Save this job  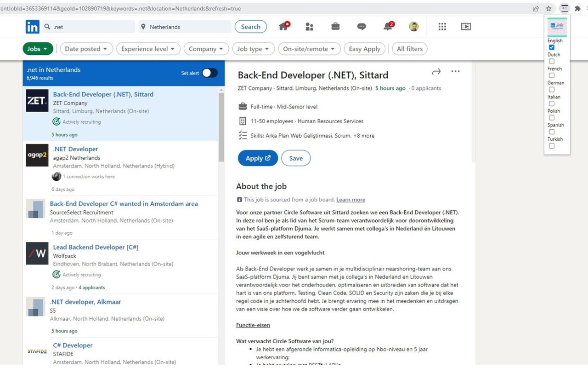pyautogui.click(x=296, y=158)
